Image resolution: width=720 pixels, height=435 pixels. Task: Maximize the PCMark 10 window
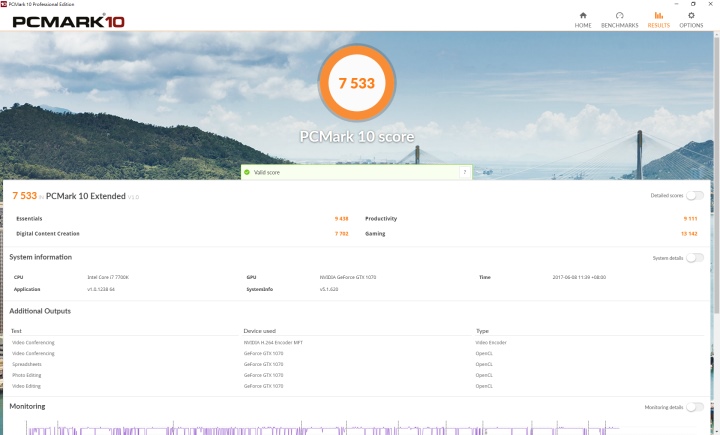click(693, 4)
